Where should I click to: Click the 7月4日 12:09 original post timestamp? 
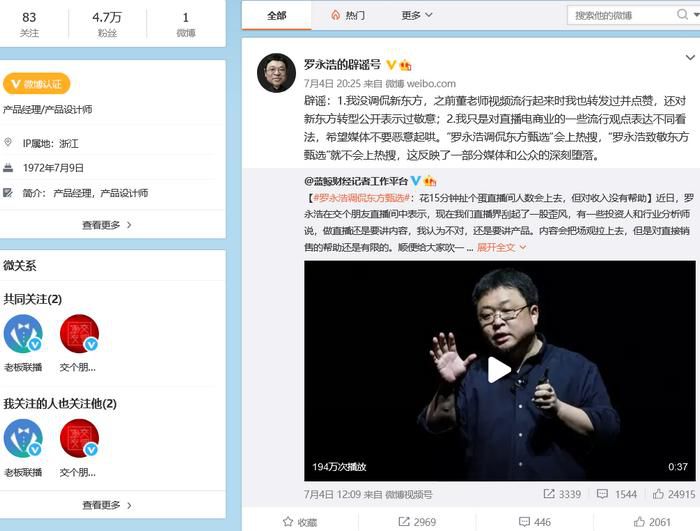(x=332, y=494)
